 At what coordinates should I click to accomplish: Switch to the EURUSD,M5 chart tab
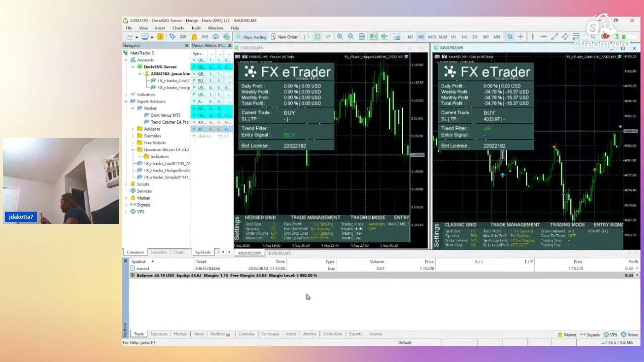click(279, 253)
